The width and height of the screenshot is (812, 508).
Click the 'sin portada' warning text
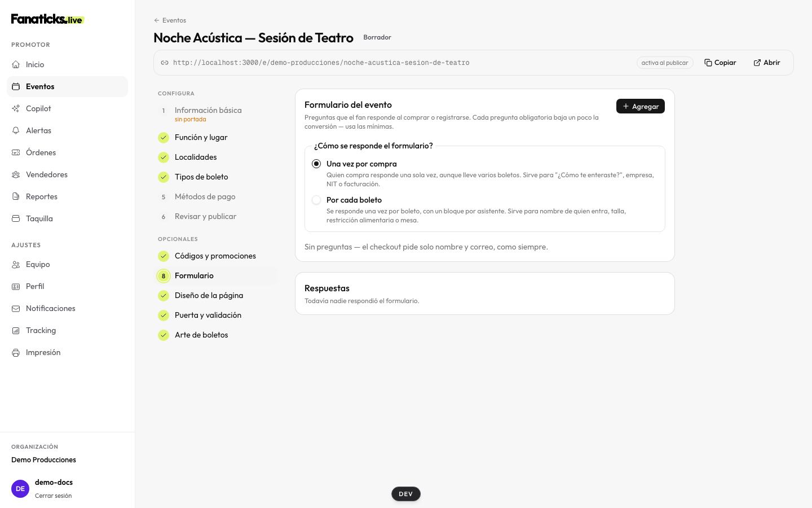click(x=191, y=119)
